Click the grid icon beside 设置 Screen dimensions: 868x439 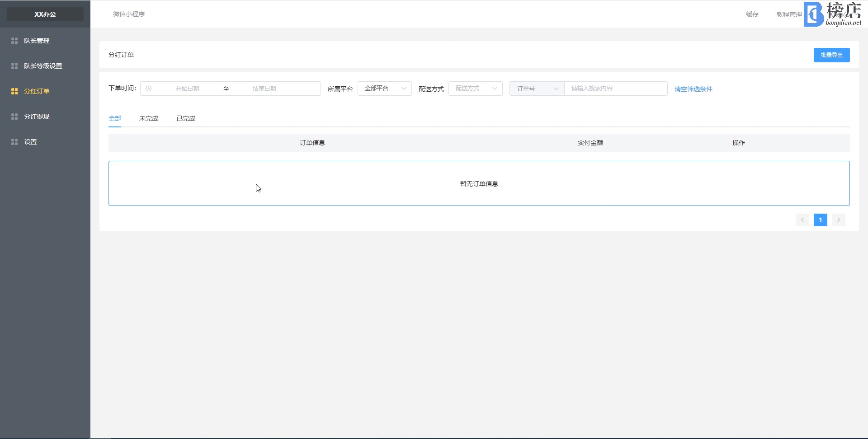(x=14, y=142)
